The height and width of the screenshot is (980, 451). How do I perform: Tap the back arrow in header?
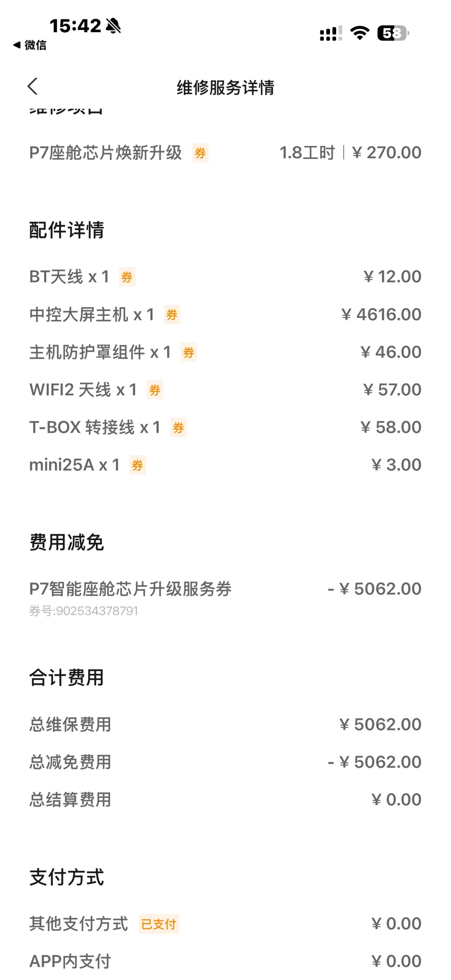pos(33,87)
